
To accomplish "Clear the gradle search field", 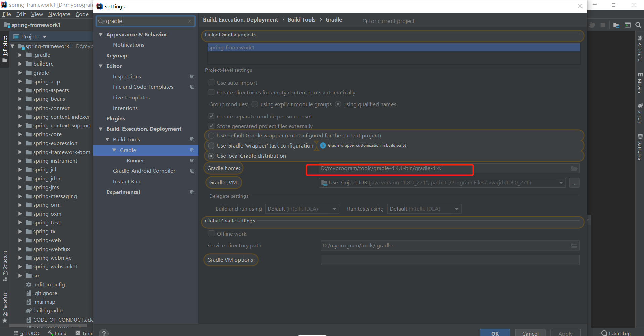I will 190,21.
